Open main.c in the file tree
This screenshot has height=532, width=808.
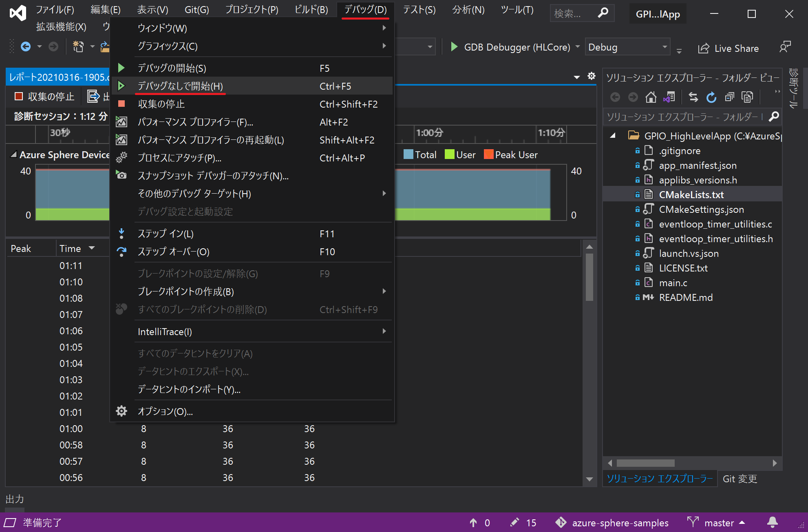tap(673, 283)
